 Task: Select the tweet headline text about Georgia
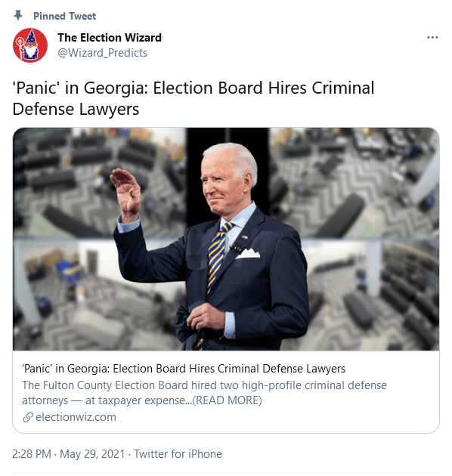tap(193, 98)
